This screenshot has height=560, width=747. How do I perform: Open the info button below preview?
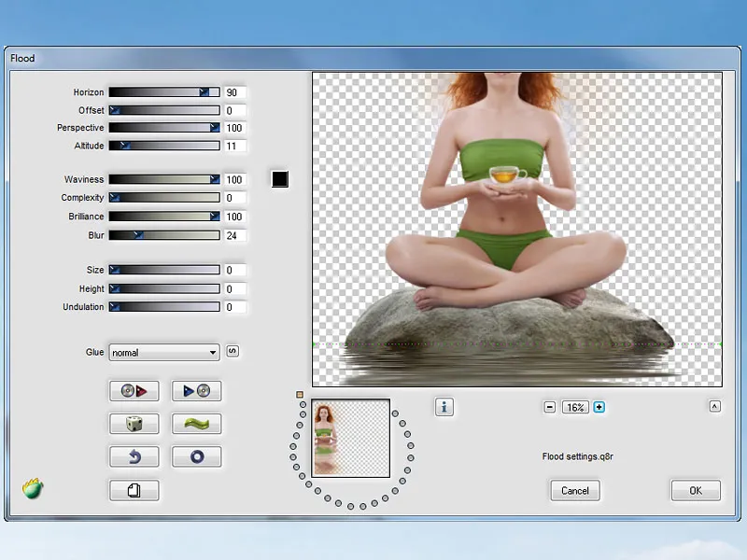[x=444, y=407]
